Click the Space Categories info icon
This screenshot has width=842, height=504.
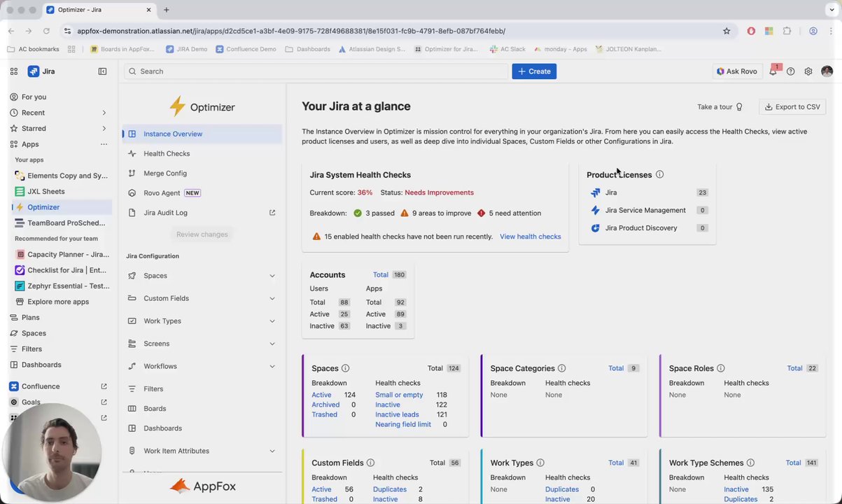click(562, 368)
